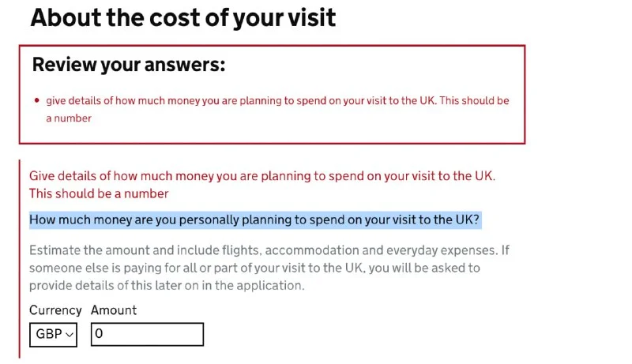Click the grey hint text starting "Estimate the amount"
Viewport: 632px width, 364px height.
tap(269, 251)
